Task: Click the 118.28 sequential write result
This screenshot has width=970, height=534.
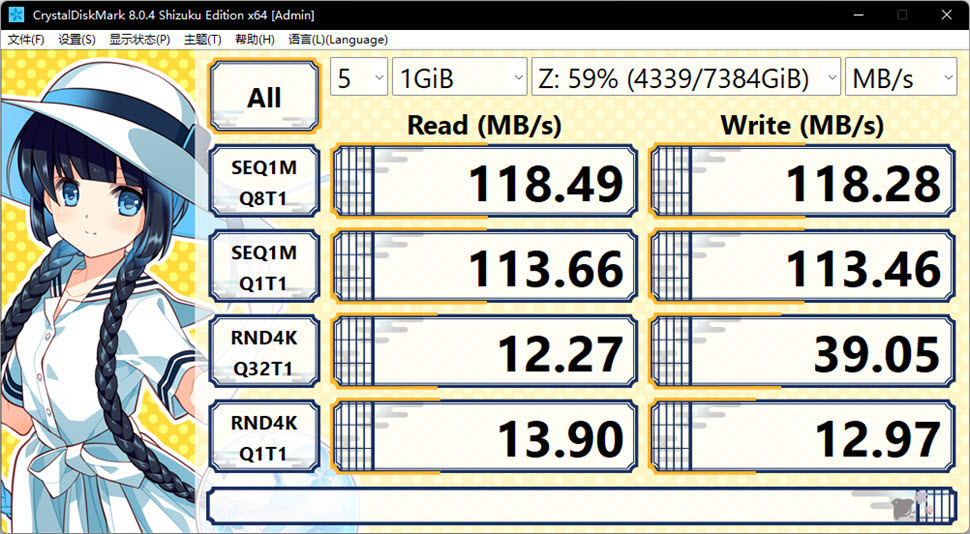Action: click(802, 181)
